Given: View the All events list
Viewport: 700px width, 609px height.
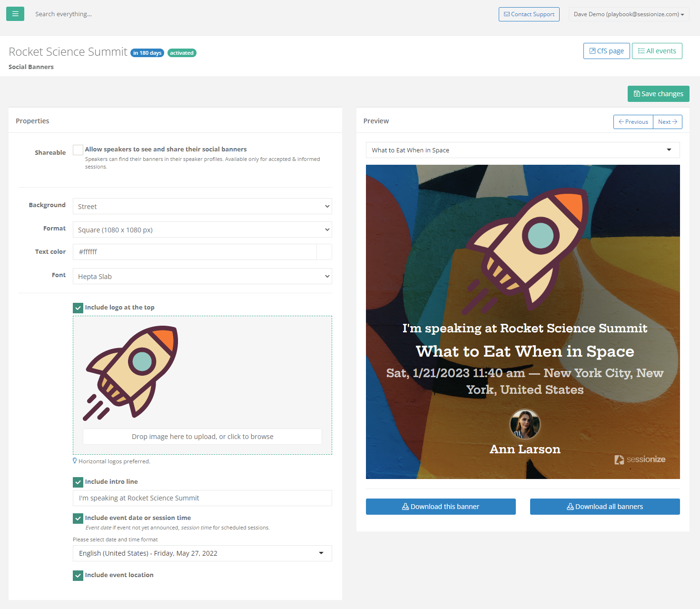Looking at the screenshot, I should pyautogui.click(x=657, y=51).
